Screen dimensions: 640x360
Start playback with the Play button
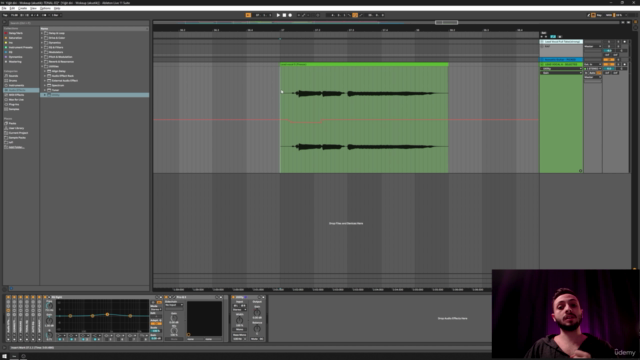tap(278, 15)
